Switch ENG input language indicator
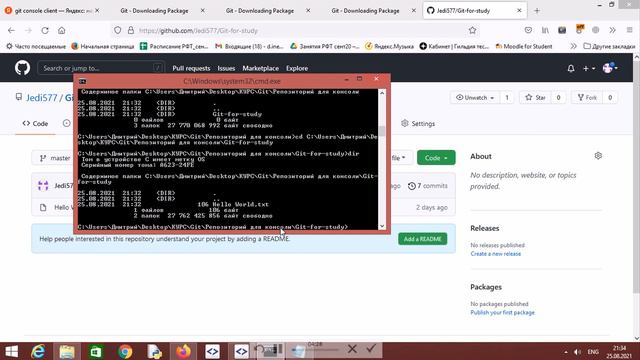Viewport: 640px width, 360px height. coord(593,352)
